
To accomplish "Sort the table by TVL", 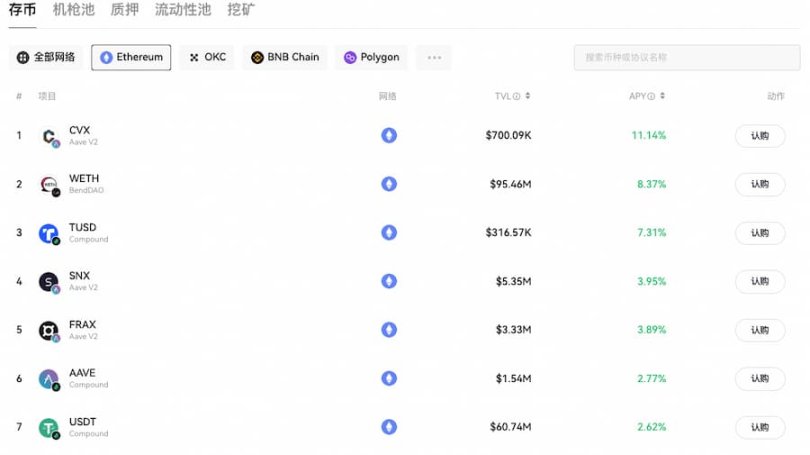I will (527, 96).
